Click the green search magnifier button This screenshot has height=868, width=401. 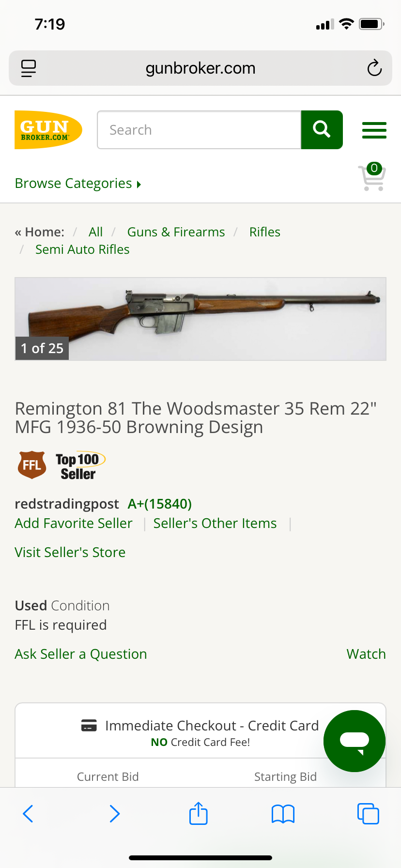(x=322, y=130)
